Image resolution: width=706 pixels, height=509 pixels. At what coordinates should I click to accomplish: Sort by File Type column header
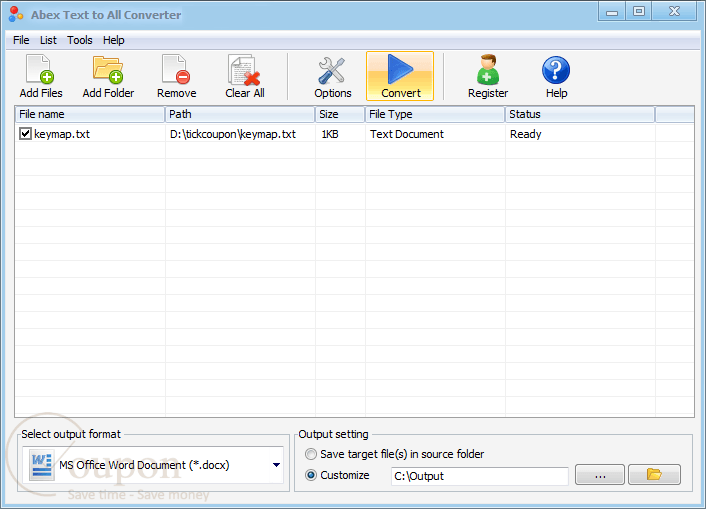[435, 114]
